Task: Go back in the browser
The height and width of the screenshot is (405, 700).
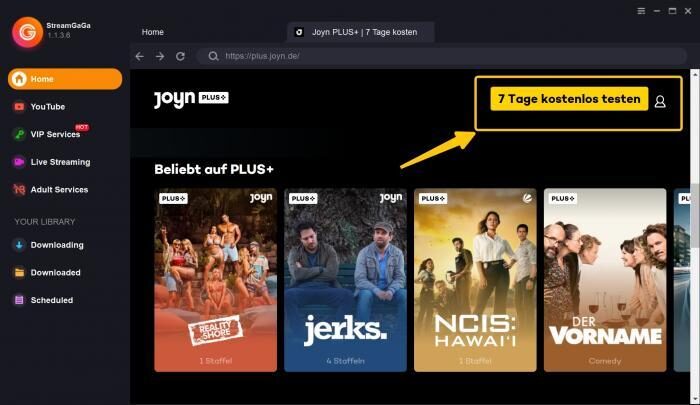Action: click(x=140, y=56)
